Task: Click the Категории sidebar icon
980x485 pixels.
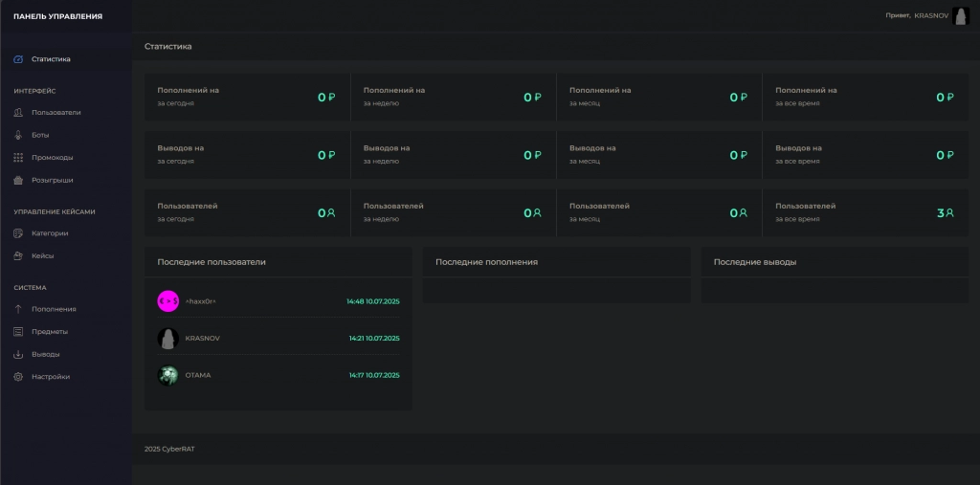Action: click(x=18, y=233)
